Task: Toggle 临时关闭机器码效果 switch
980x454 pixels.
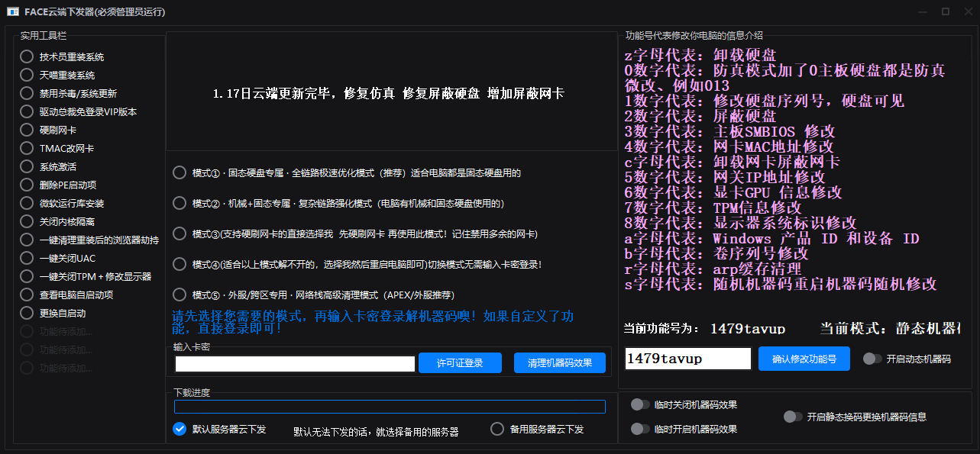Action: [641, 404]
